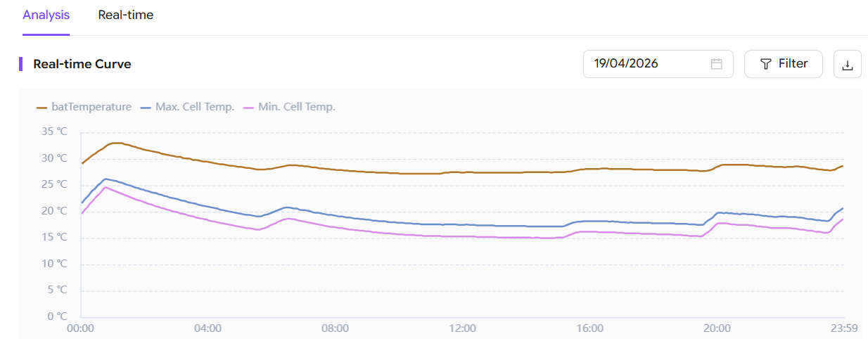Toggle batTemperature series visibility in legend
This screenshot has height=339, width=868.
91,107
